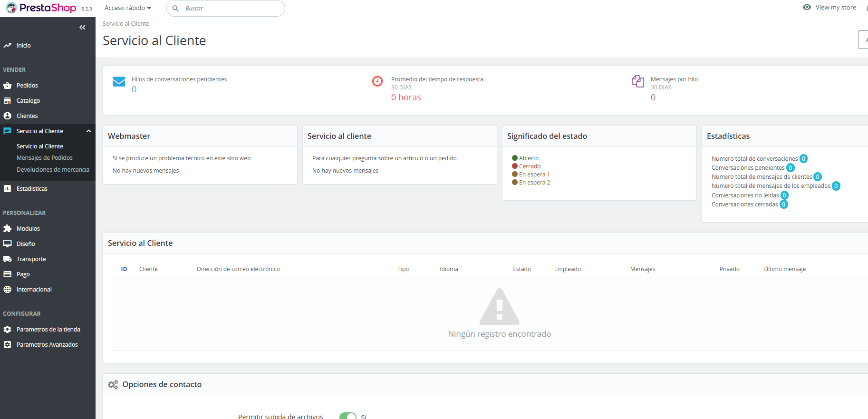Click the Pago credit card icon
868x419 pixels.
[x=8, y=274]
